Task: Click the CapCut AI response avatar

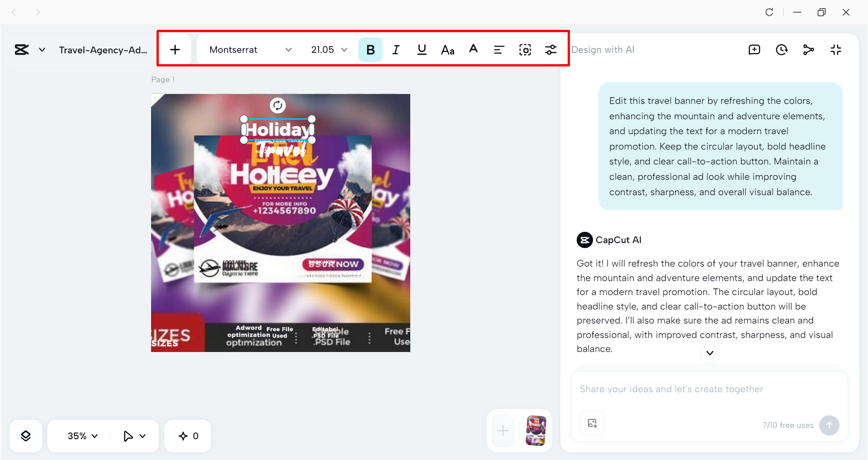Action: [585, 240]
